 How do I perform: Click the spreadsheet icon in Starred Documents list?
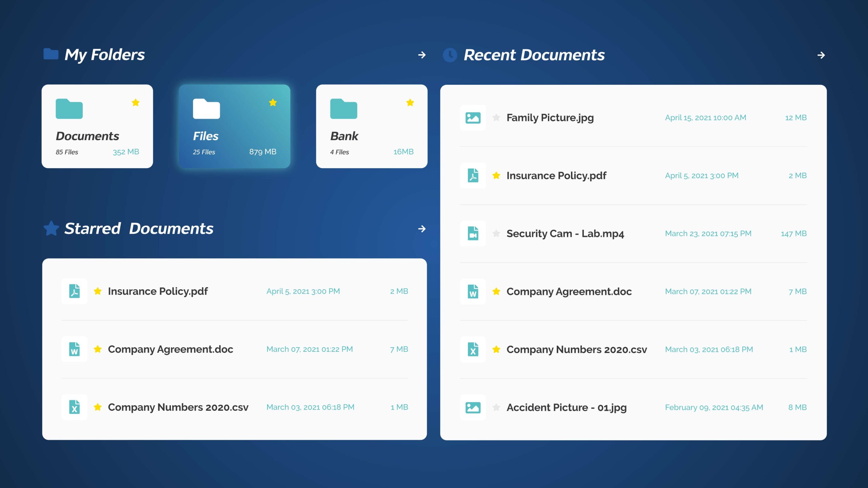pos(74,407)
